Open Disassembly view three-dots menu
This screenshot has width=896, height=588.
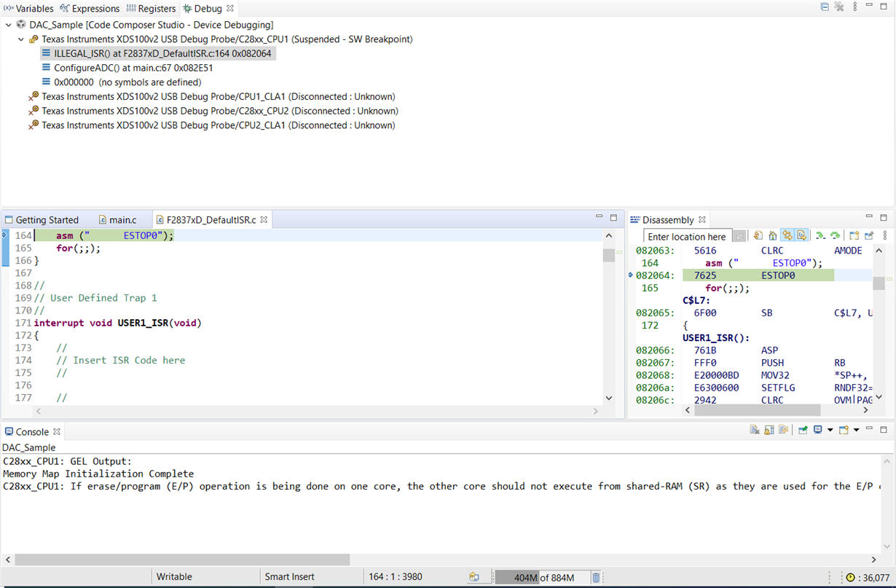point(885,235)
